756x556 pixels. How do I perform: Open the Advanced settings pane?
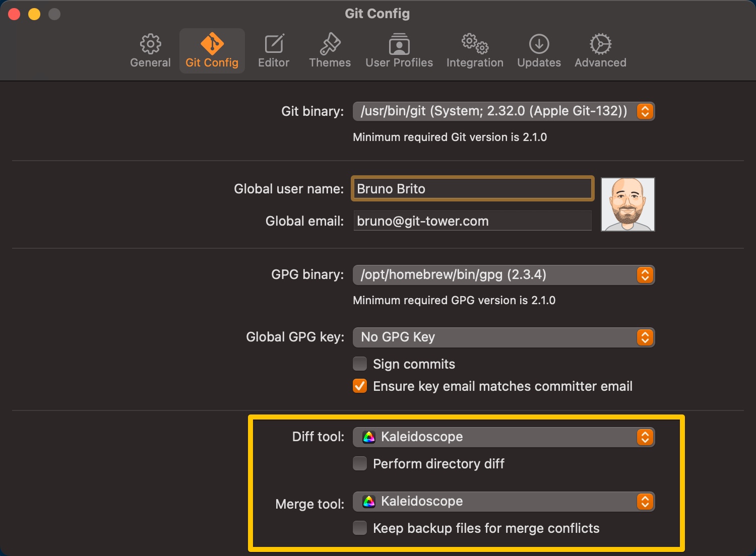coord(600,49)
